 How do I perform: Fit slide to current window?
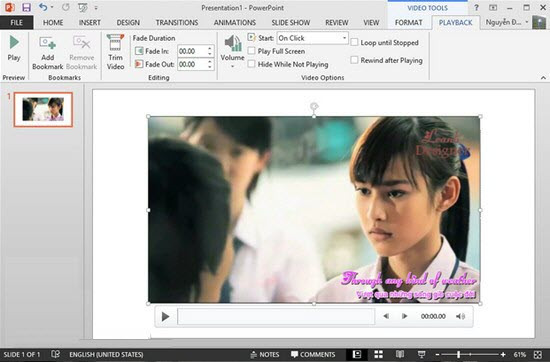(538, 355)
